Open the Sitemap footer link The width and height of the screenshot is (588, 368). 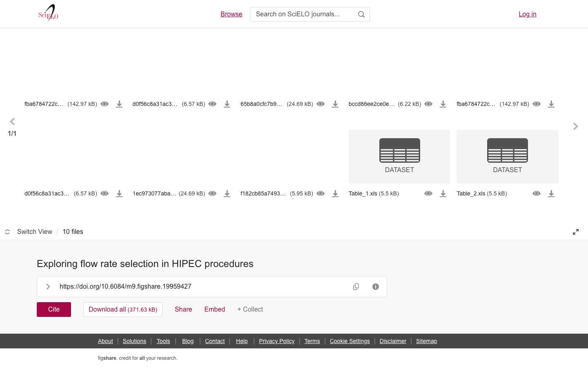pos(427,341)
